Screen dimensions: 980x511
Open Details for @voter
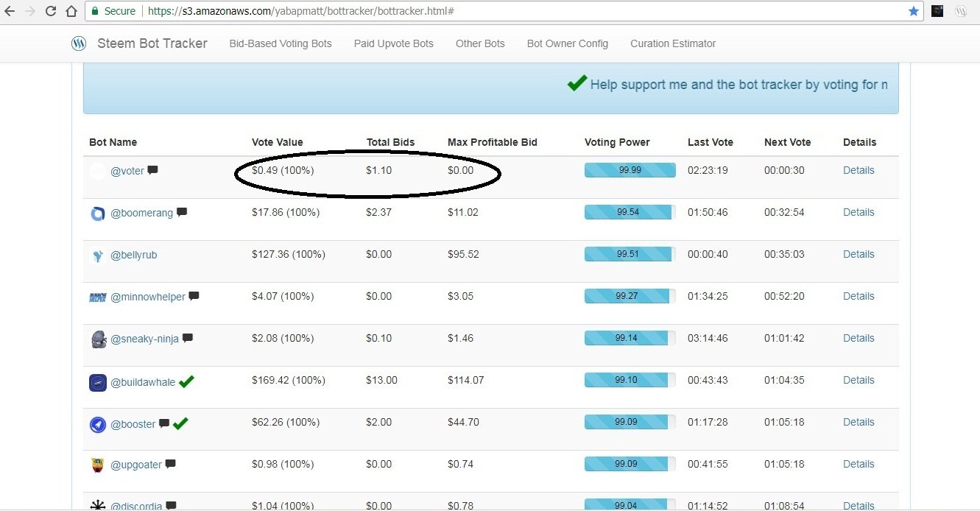[x=859, y=170]
